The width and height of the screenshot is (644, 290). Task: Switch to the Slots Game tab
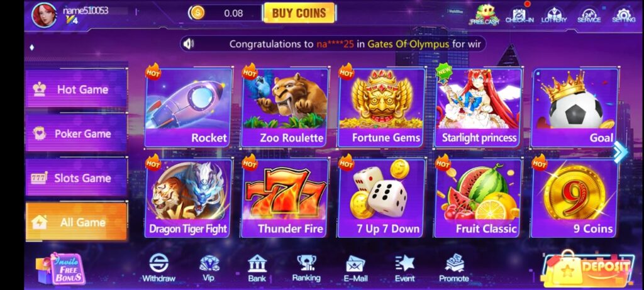[x=76, y=178]
